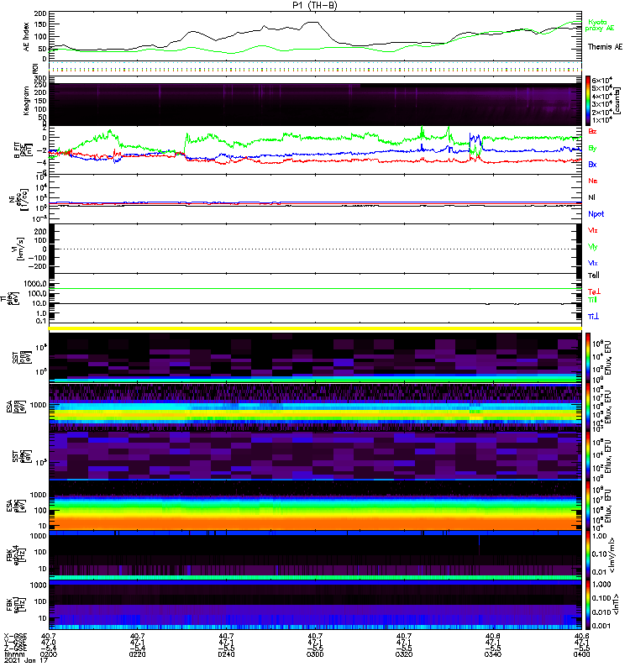Select the red "Bz" legend label
Viewport: 630px width, 672px height.
(592, 132)
